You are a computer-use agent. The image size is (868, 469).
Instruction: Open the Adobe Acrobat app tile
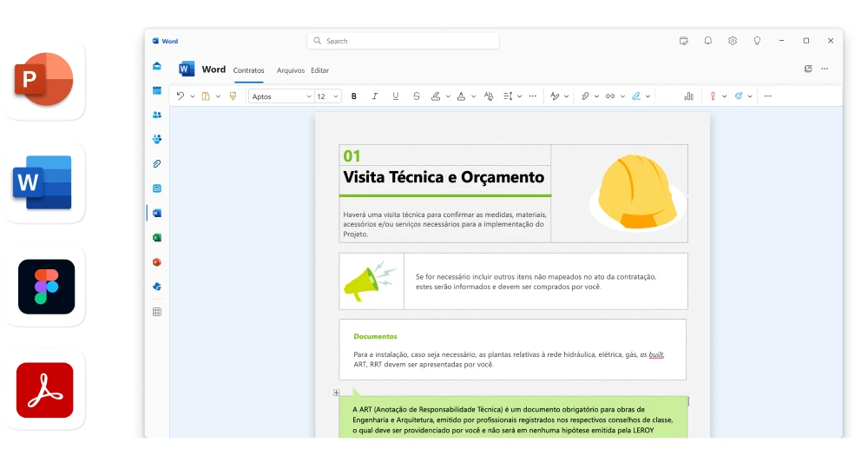pos(44,390)
